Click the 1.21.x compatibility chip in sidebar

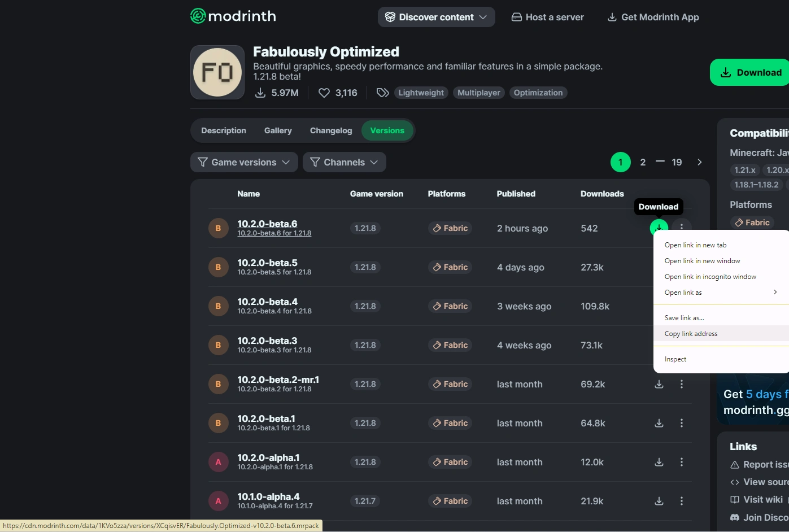[744, 170]
